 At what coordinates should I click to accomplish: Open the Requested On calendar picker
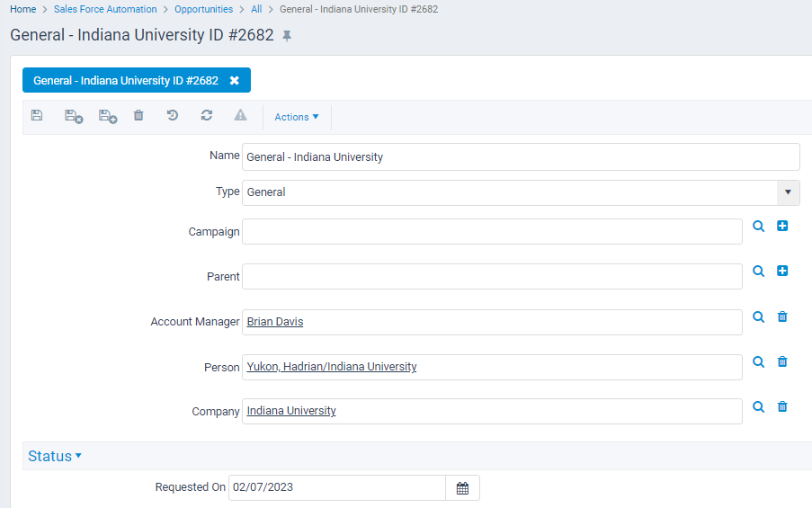tap(462, 488)
